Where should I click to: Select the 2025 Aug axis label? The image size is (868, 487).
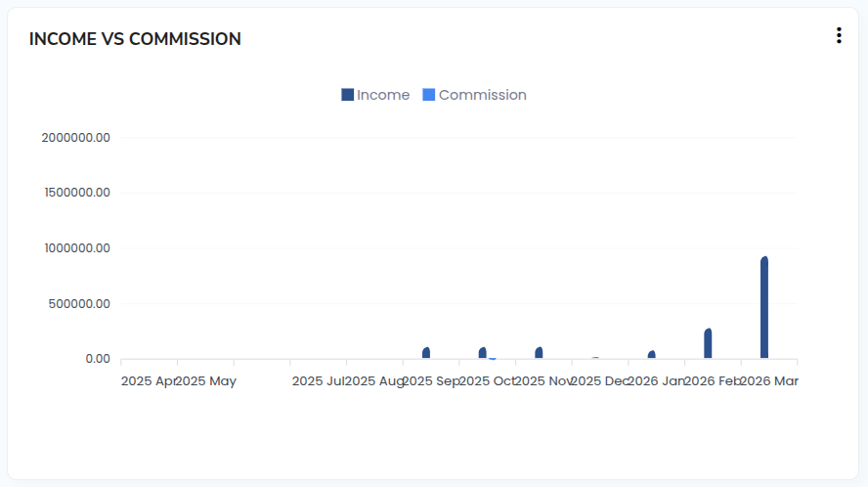pyautogui.click(x=374, y=381)
